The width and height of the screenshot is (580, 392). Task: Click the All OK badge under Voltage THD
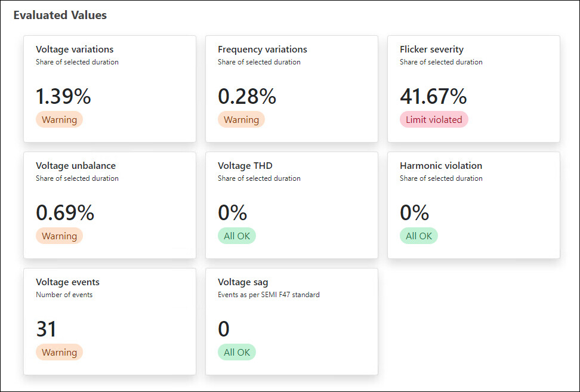237,236
